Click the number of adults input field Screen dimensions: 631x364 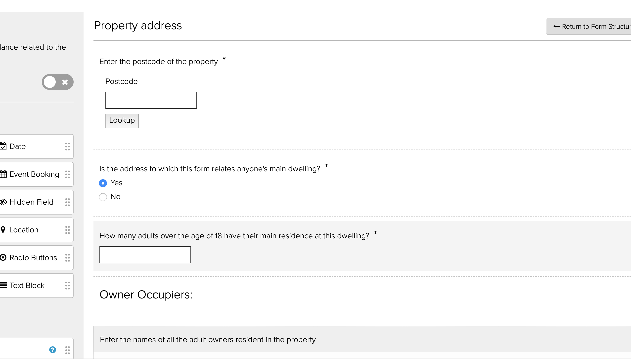tap(145, 255)
